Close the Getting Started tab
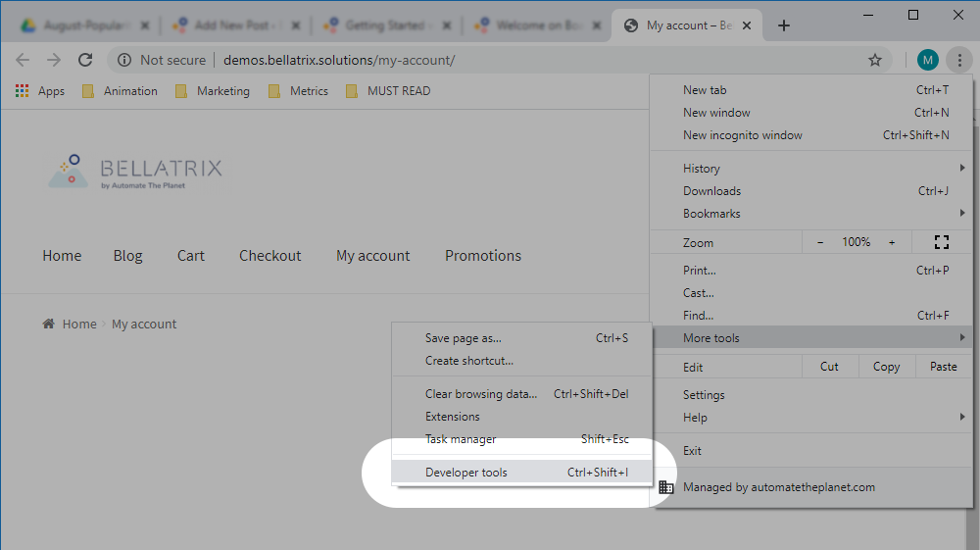The width and height of the screenshot is (980, 550). coord(446,25)
